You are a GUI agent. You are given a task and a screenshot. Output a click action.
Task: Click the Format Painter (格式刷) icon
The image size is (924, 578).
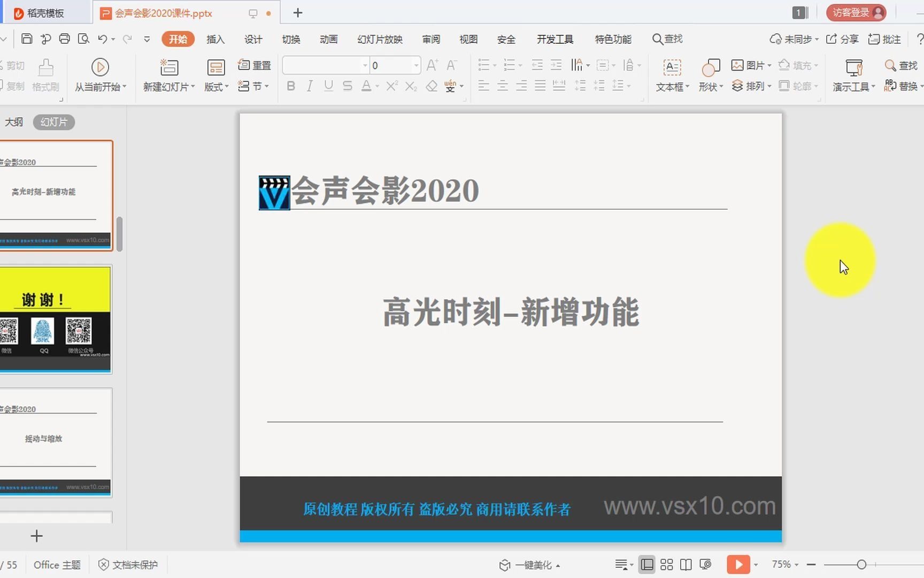pos(46,67)
